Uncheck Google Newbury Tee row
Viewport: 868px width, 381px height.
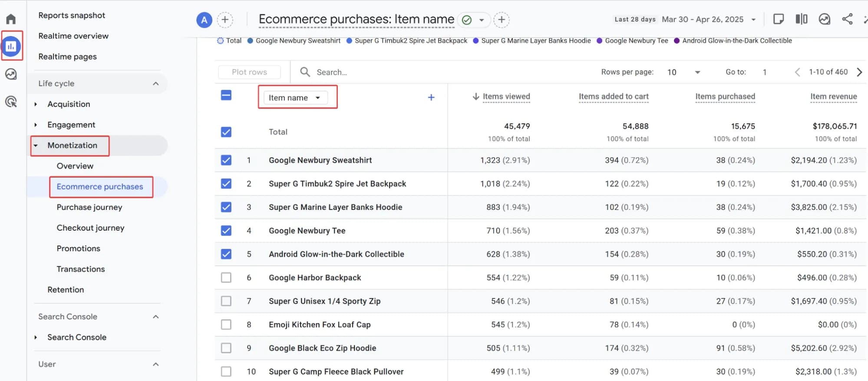click(226, 230)
